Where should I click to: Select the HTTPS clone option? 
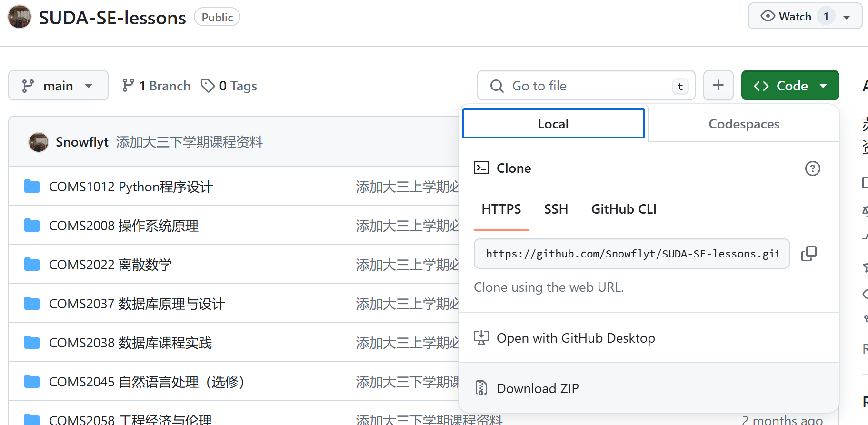[501, 209]
